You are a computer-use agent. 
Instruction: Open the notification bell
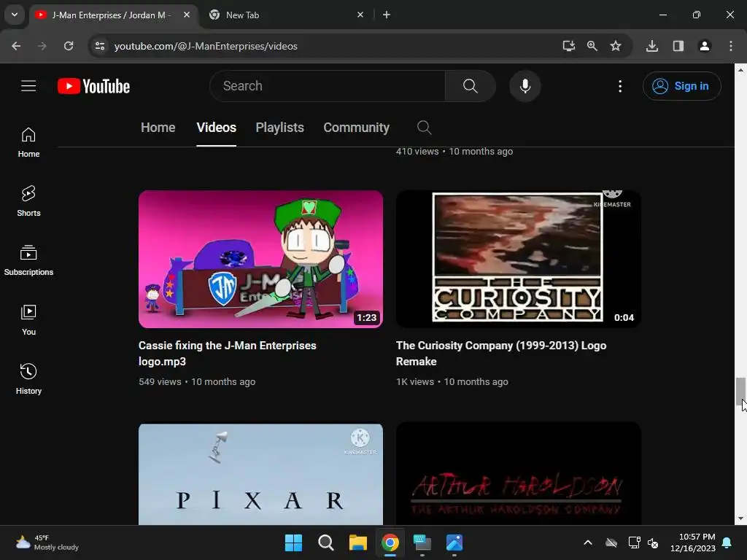727,542
